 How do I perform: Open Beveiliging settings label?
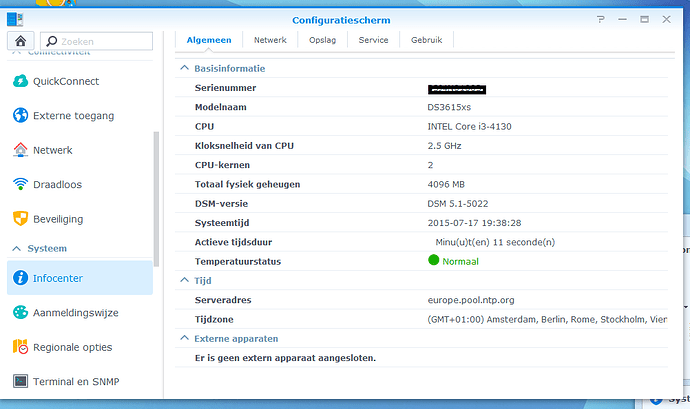58,219
